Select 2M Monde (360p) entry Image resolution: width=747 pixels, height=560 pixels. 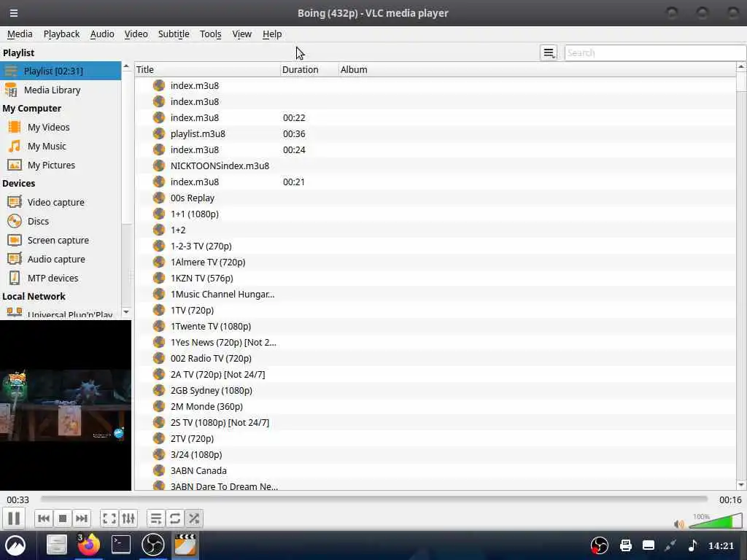[x=435, y=407]
